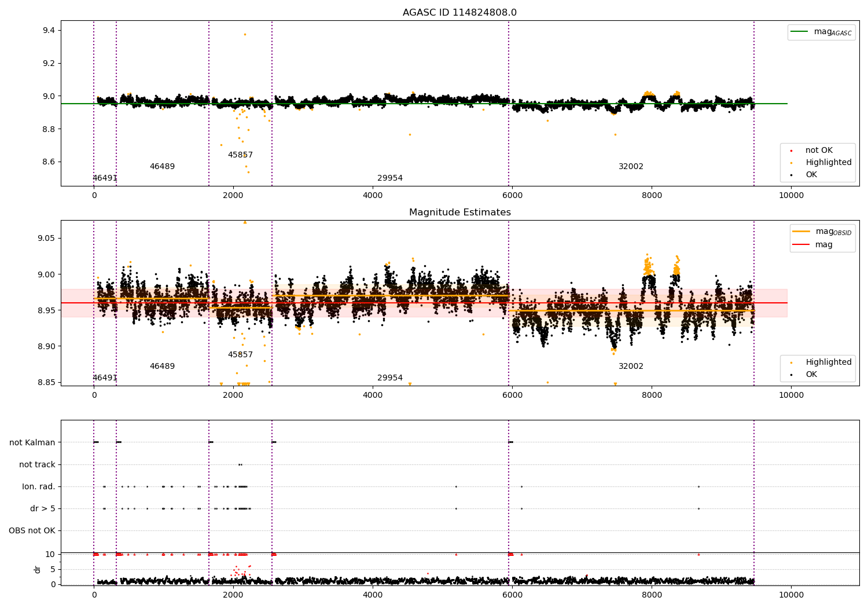Click the red 'mag' legend entry

824,245
